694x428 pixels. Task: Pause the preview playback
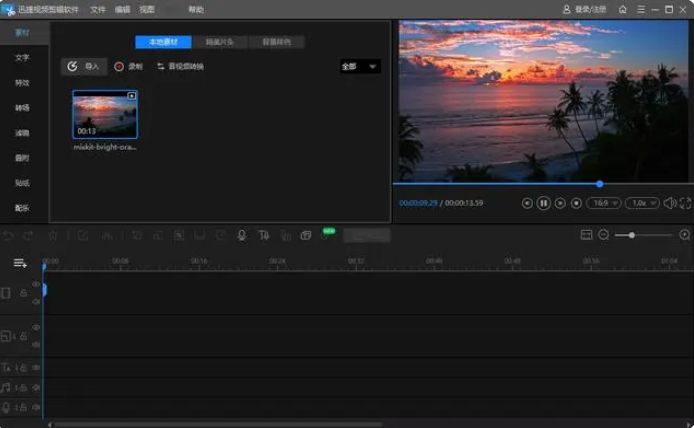click(544, 203)
